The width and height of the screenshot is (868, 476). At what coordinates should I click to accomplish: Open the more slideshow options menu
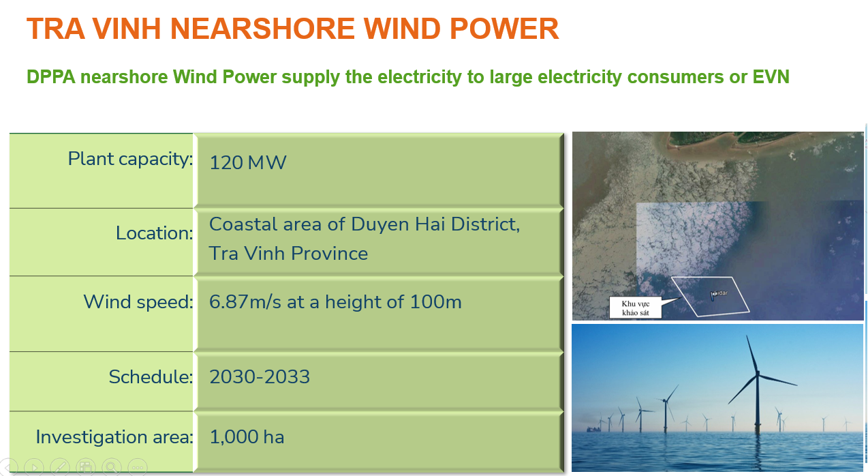pyautogui.click(x=137, y=467)
